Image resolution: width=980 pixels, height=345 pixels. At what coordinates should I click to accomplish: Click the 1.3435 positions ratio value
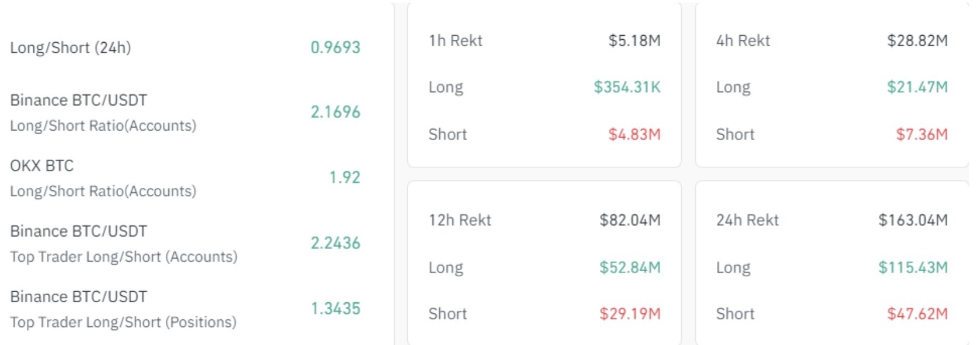[x=335, y=309]
